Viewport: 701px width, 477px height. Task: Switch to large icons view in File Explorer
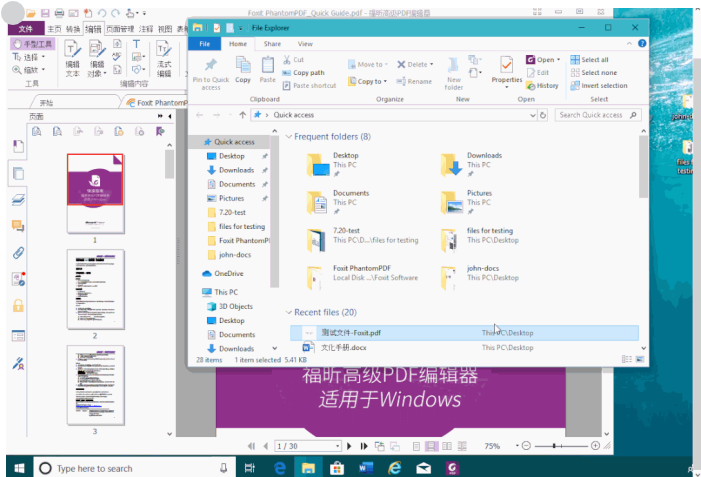pos(640,359)
